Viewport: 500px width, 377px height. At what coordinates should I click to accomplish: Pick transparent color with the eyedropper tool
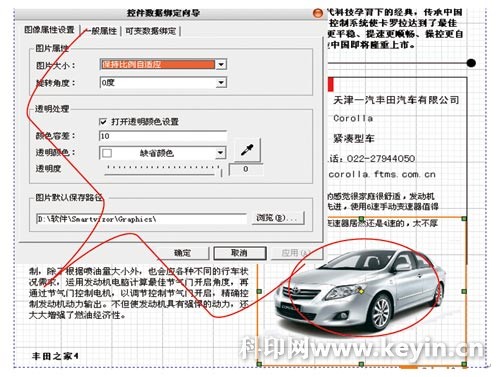tap(247, 150)
